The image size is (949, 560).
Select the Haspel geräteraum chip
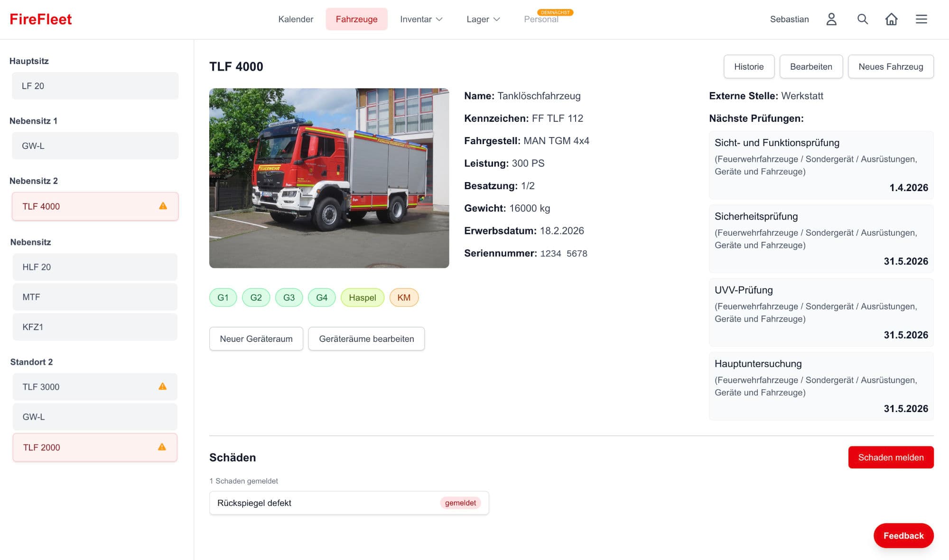pos(362,297)
